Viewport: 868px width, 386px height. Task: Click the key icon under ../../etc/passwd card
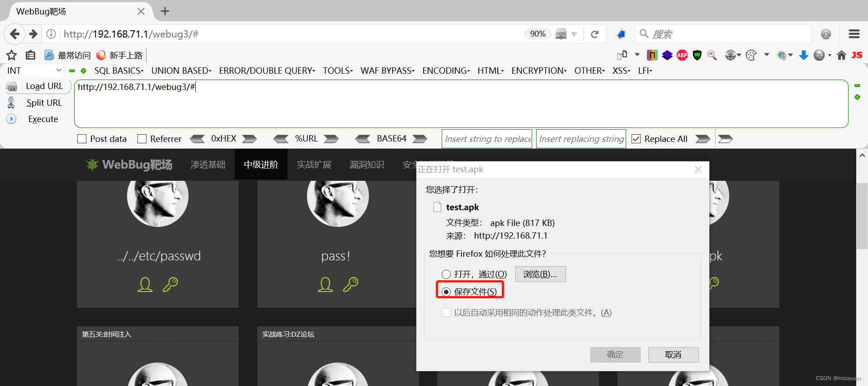[170, 284]
